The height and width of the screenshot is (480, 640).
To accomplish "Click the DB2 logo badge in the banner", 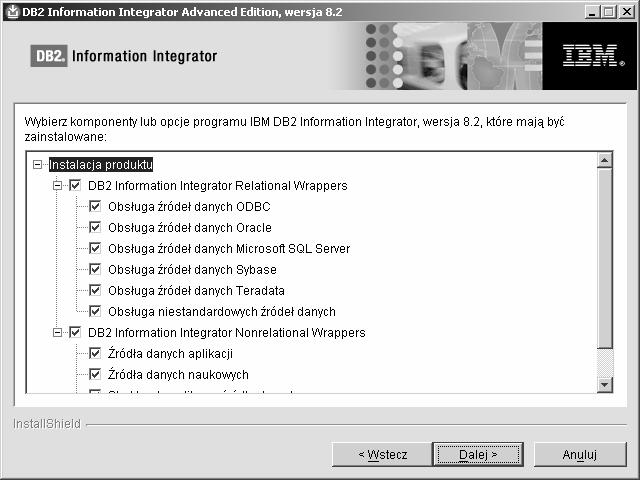I will (49, 56).
